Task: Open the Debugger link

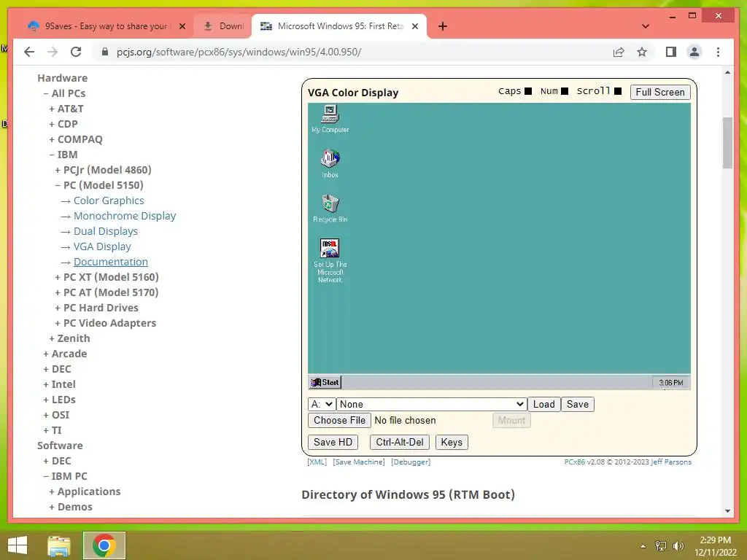Action: pos(411,462)
